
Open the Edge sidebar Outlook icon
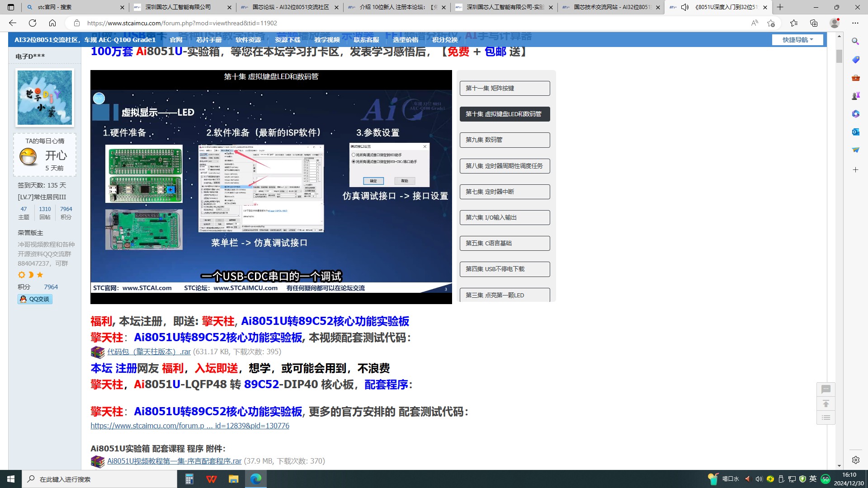[855, 132]
